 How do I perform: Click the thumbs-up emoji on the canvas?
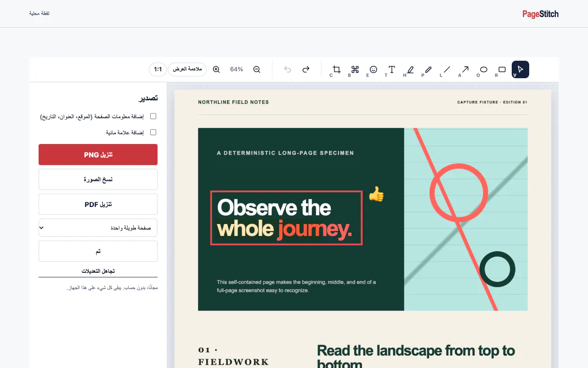click(376, 194)
